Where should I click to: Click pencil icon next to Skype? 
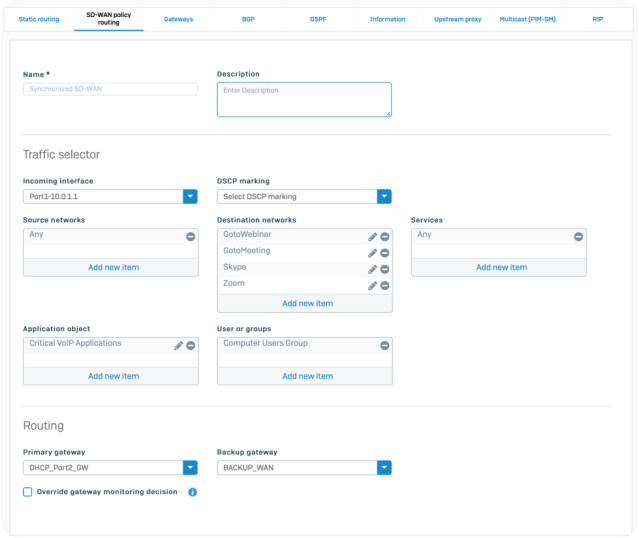pyautogui.click(x=372, y=269)
